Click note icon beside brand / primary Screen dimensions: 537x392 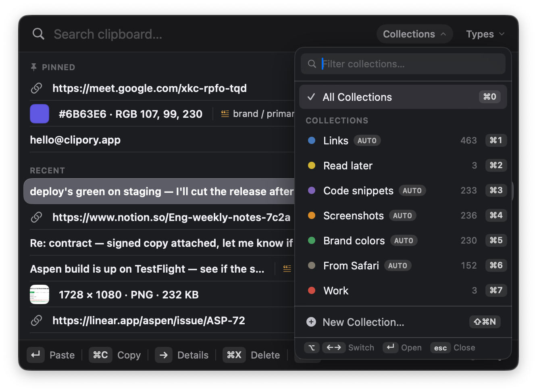click(x=225, y=114)
